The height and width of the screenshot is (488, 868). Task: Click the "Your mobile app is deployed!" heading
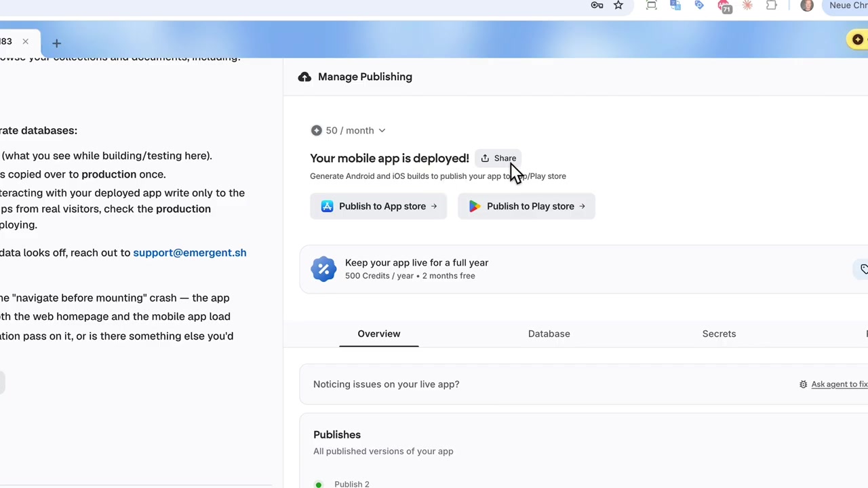pos(389,159)
